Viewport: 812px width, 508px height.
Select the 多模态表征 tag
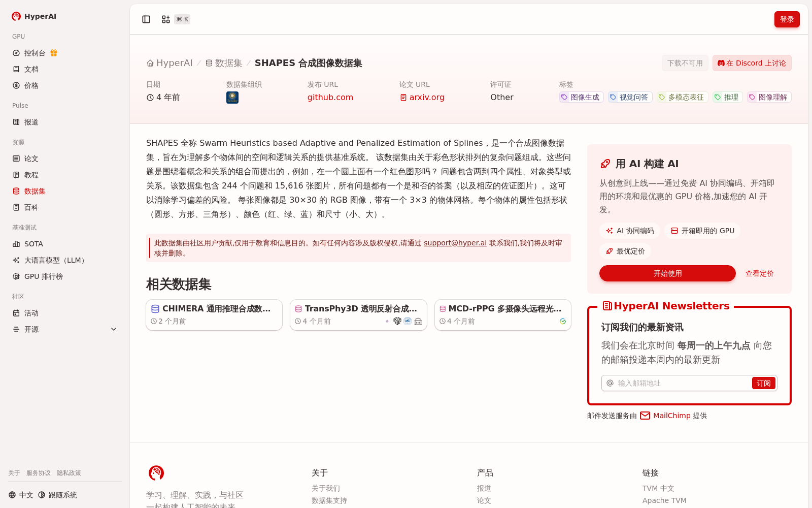(683, 97)
